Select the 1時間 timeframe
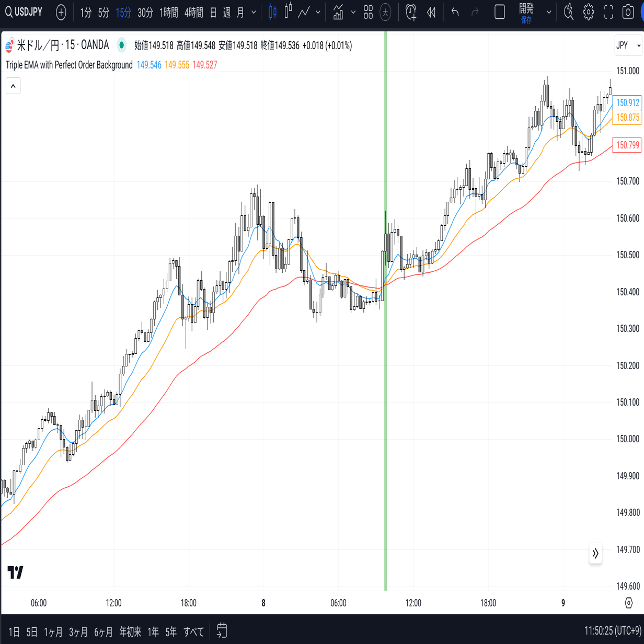 coord(168,13)
